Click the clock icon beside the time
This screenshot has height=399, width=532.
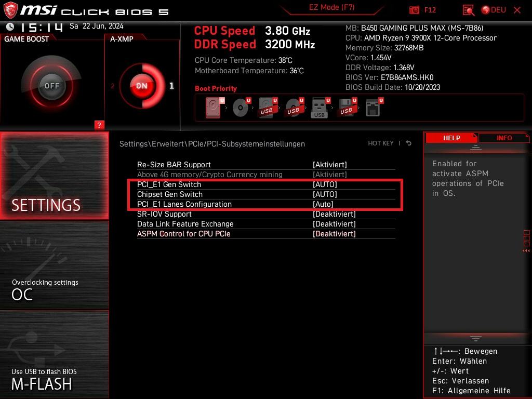coord(10,26)
